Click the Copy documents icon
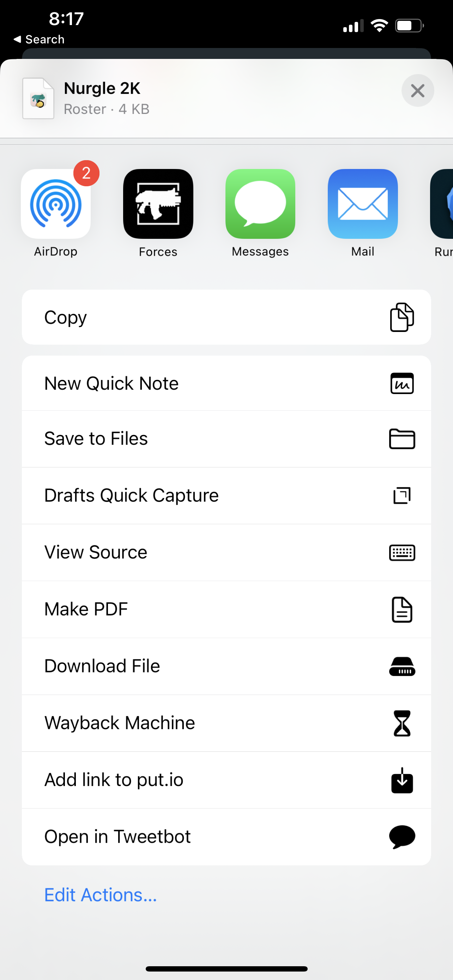 tap(402, 317)
